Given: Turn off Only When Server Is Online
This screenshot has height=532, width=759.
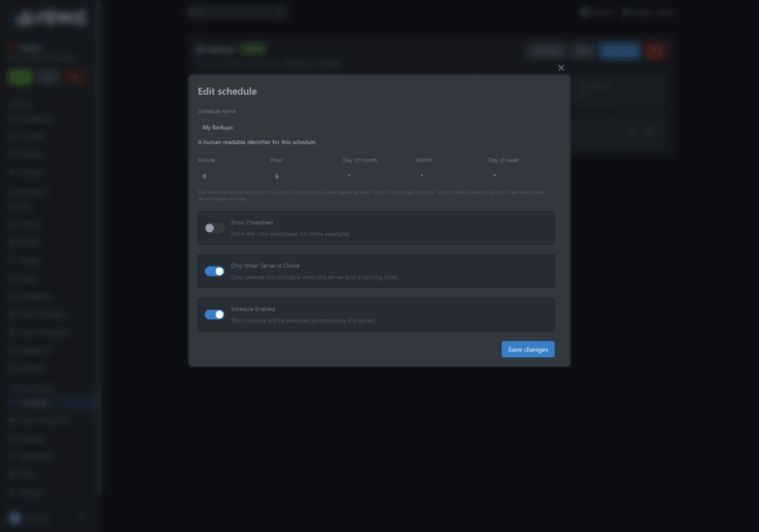Looking at the screenshot, I should pos(214,271).
